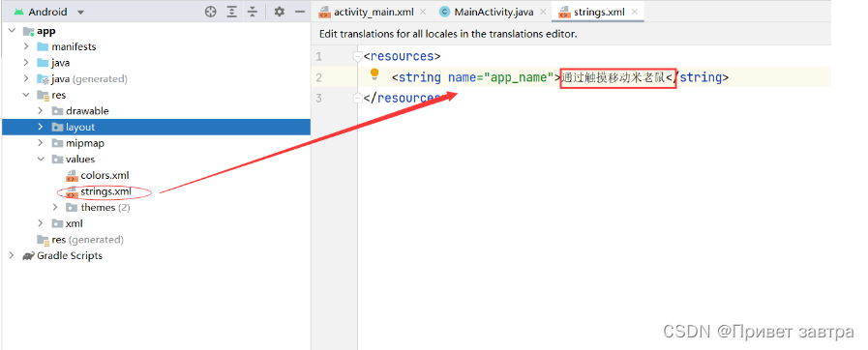Viewport: 868px width, 350px height.
Task: Select the mipmap folder row
Action: tap(155, 143)
